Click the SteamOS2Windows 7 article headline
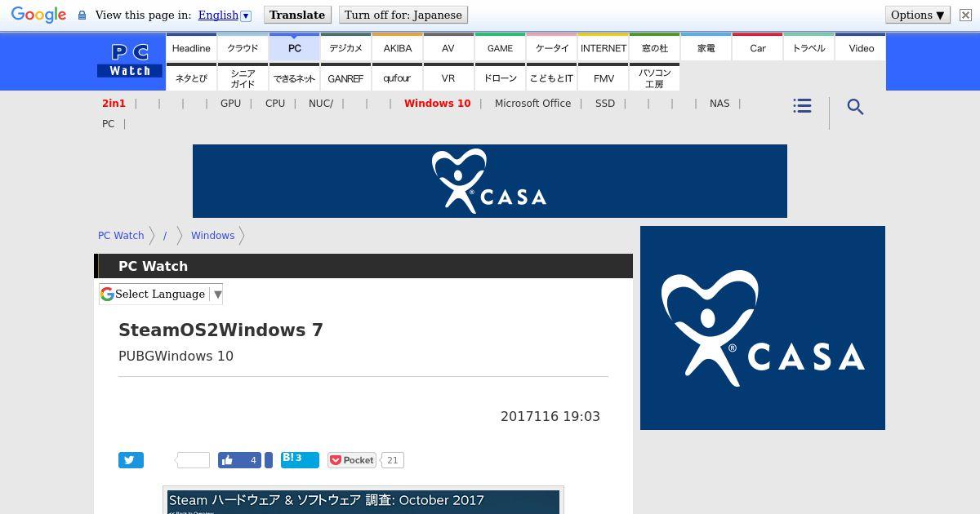 pyautogui.click(x=220, y=330)
